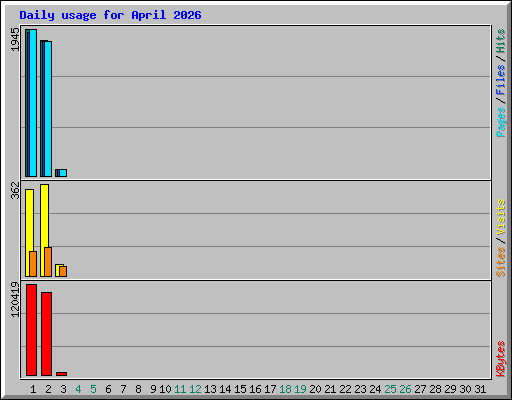Click day label 16 on the x-axis
The height and width of the screenshot is (400, 512).
(255, 389)
